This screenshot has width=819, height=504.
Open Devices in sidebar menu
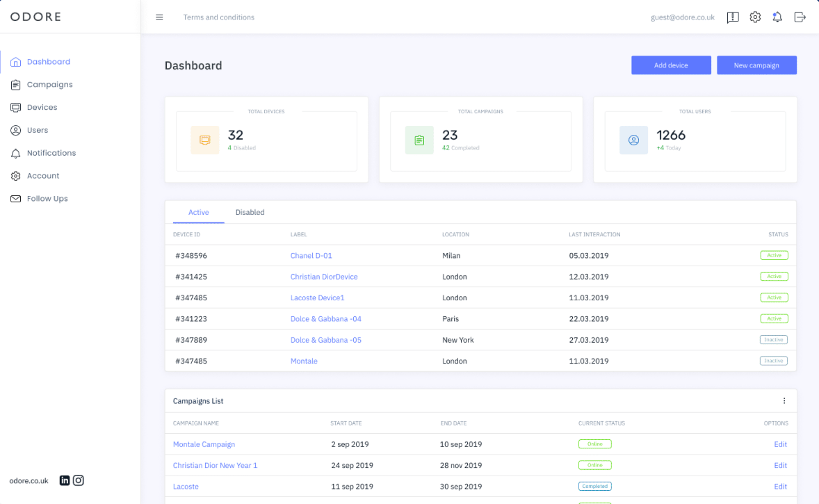(x=42, y=108)
